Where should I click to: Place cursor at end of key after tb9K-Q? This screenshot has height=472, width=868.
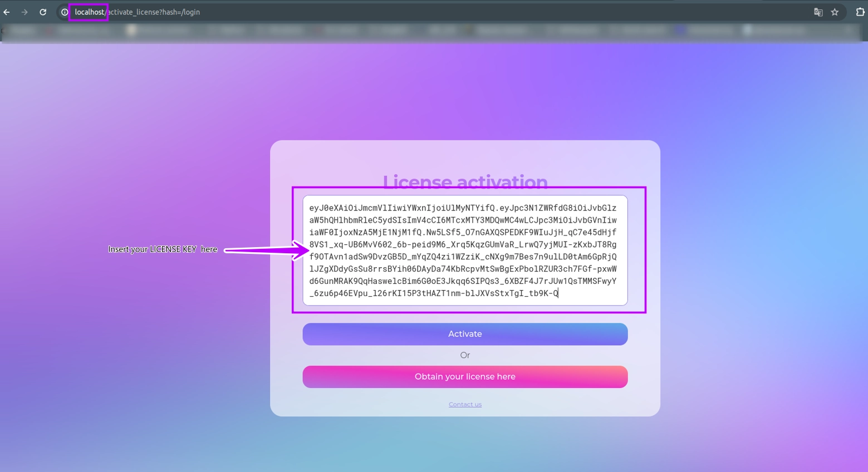click(558, 293)
